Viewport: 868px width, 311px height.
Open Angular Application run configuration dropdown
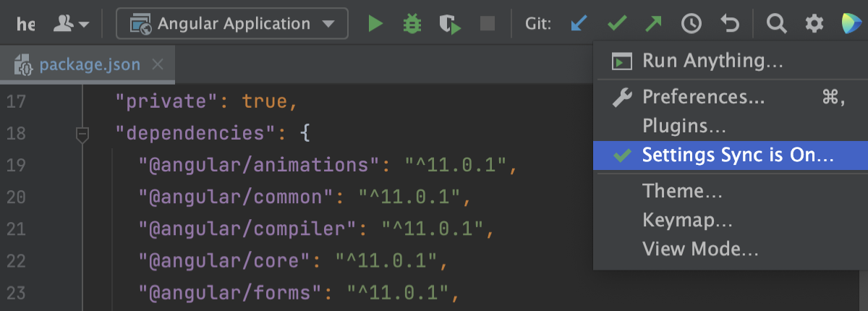coord(231,24)
